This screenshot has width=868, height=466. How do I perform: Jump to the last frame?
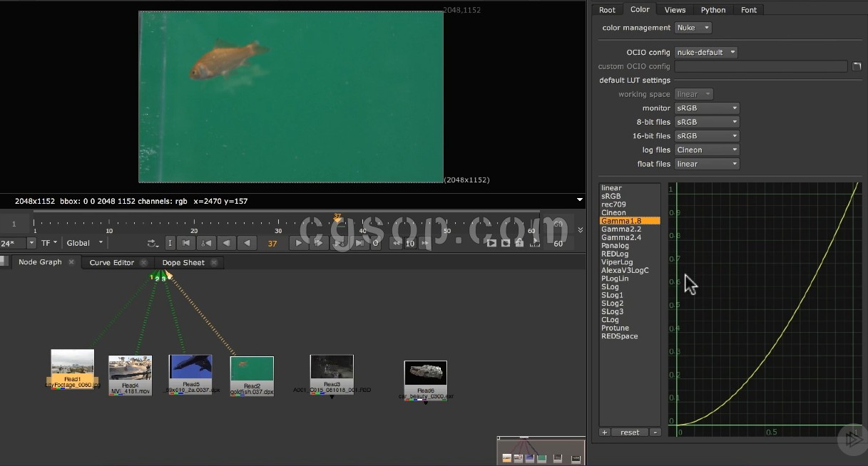[359, 243]
